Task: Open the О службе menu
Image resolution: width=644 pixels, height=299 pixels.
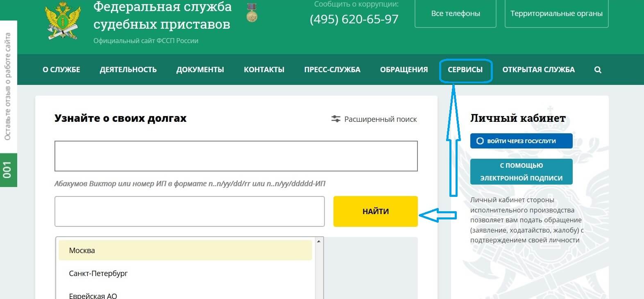Action: [x=61, y=70]
